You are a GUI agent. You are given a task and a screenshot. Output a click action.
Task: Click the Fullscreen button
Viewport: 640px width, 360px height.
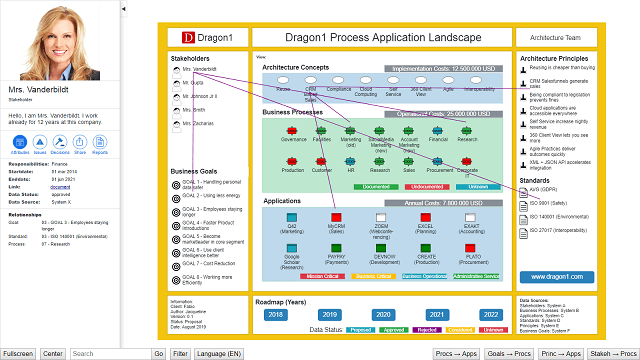click(x=18, y=354)
